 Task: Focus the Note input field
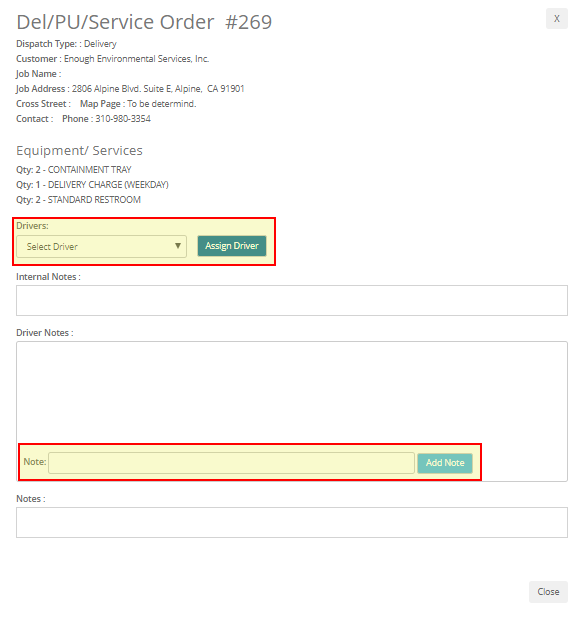point(231,463)
